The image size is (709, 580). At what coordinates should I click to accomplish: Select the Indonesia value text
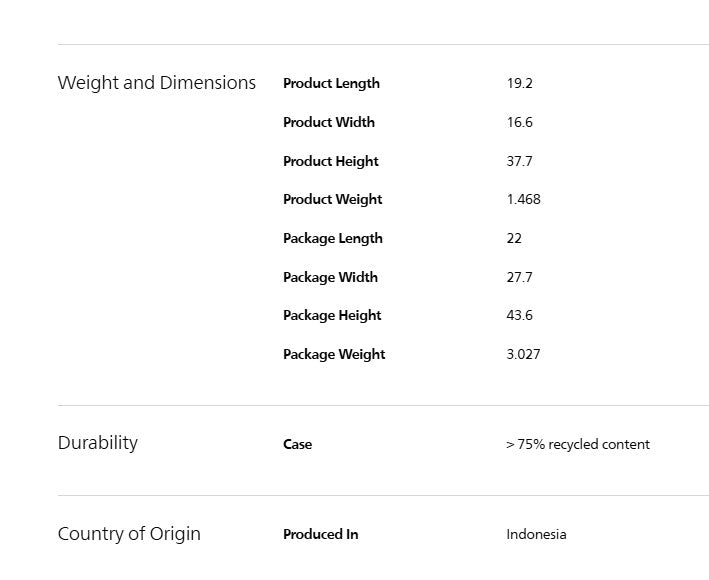536,534
